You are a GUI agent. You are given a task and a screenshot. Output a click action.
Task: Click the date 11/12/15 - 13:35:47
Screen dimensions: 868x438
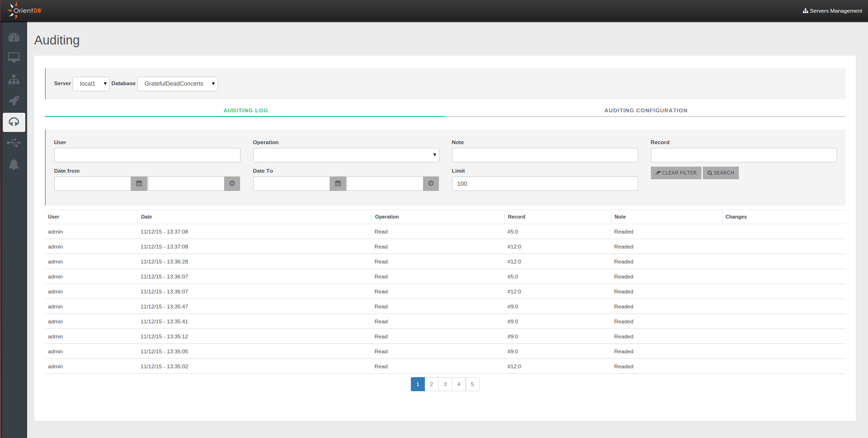click(164, 307)
